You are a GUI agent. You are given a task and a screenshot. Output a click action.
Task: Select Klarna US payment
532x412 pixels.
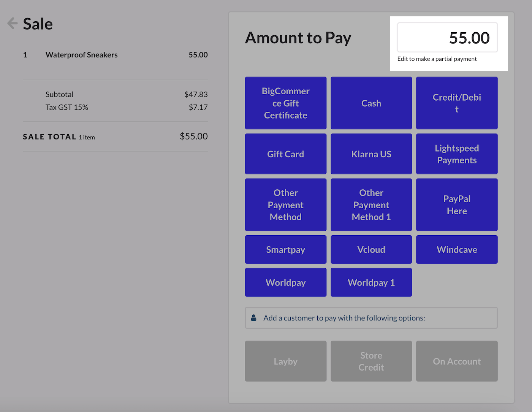click(x=371, y=154)
